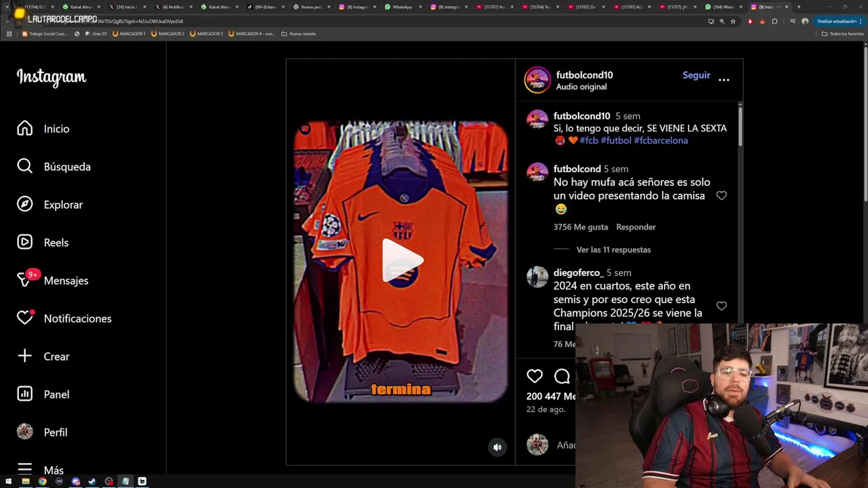The width and height of the screenshot is (868, 488).
Task: Like the 'No hay mufa' comment
Action: [722, 195]
